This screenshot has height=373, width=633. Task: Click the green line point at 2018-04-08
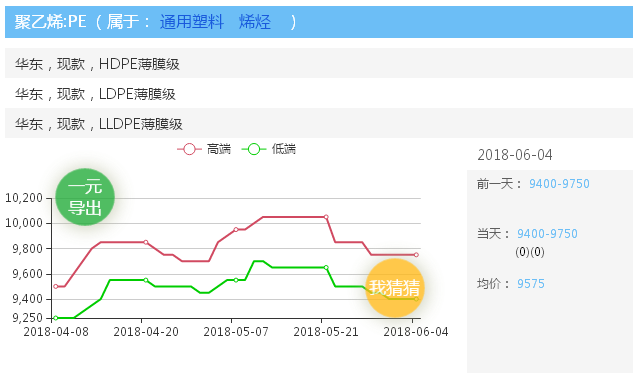coord(56,318)
